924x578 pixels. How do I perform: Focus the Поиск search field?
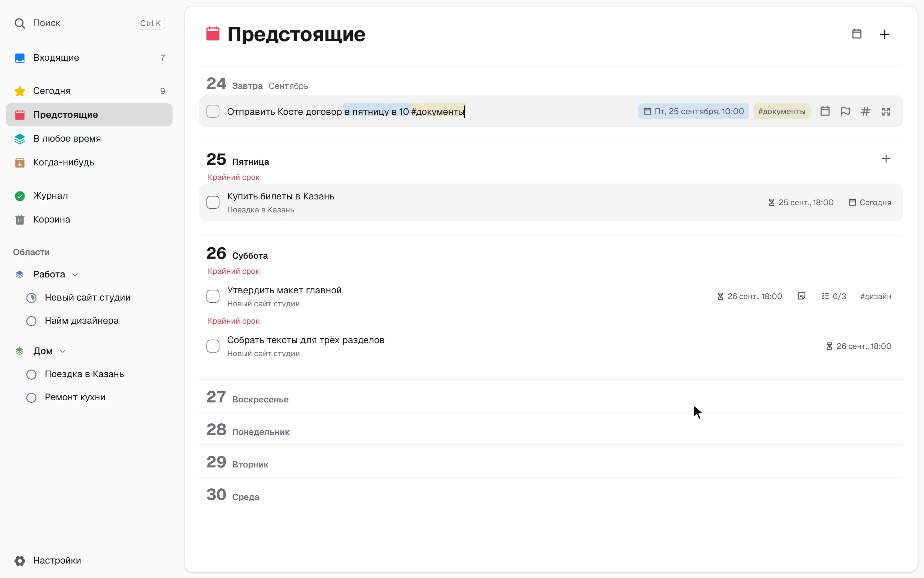click(89, 23)
